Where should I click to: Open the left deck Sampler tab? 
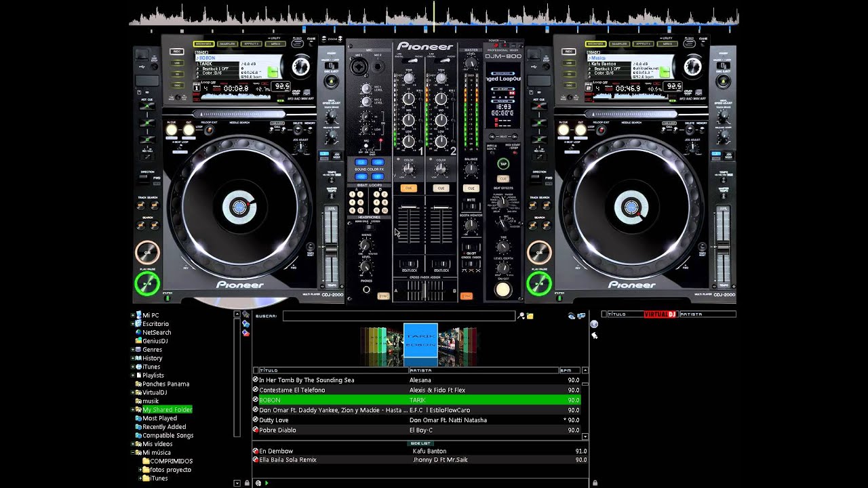(x=229, y=43)
